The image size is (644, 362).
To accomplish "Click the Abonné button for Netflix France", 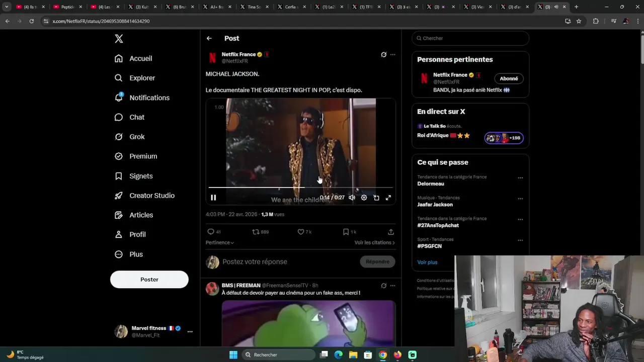I will click(x=509, y=78).
